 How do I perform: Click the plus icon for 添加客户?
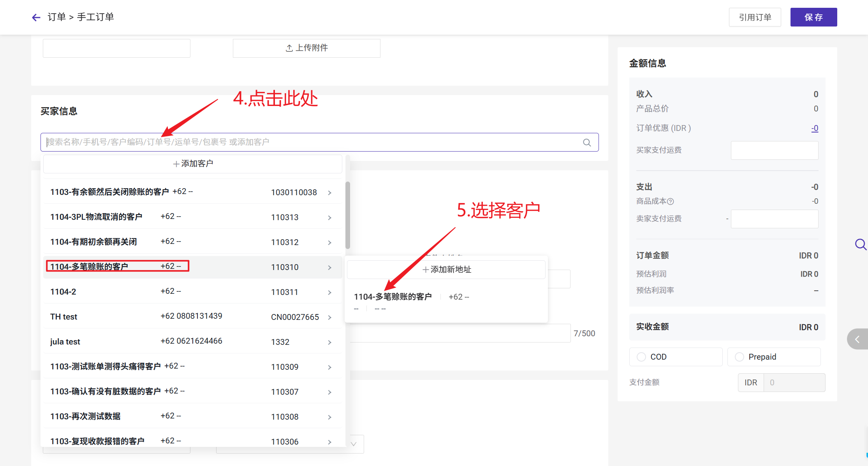pyautogui.click(x=176, y=164)
